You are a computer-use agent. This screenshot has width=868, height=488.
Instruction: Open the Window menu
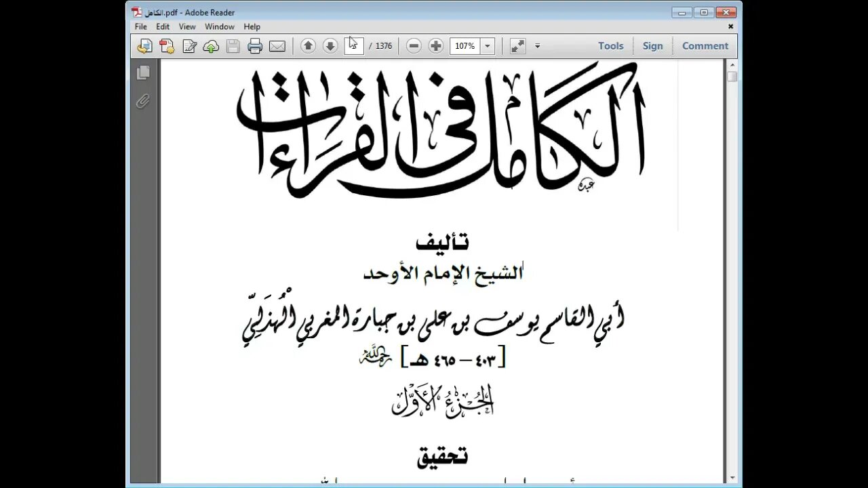[220, 26]
